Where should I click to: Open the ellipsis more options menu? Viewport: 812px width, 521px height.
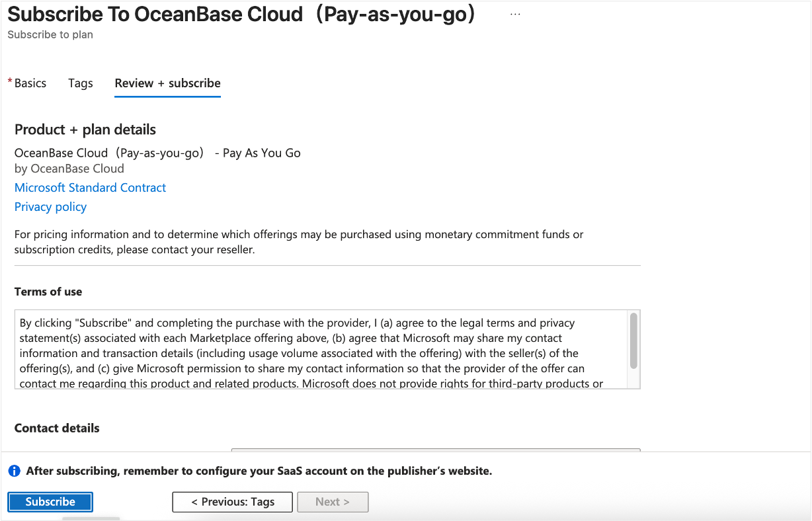(515, 14)
